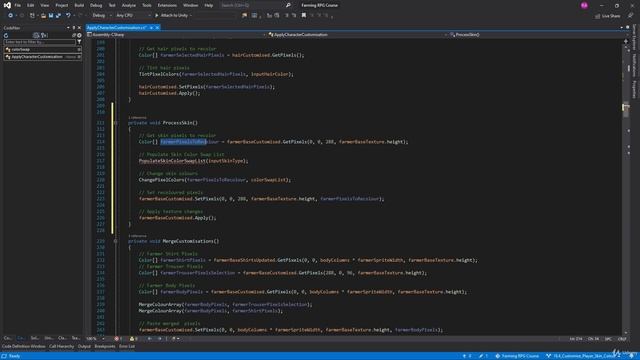Open the Any CPU platform dropdown
Image resolution: width=640 pixels, height=360 pixels.
point(133,16)
